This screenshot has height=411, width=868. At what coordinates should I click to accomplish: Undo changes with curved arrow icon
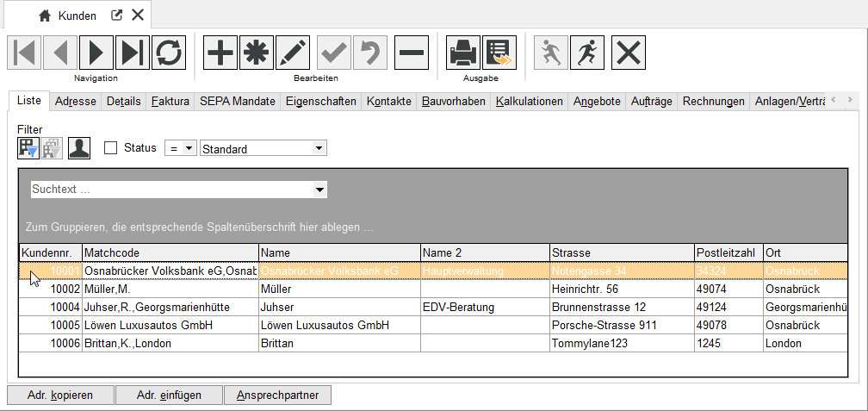click(x=369, y=53)
